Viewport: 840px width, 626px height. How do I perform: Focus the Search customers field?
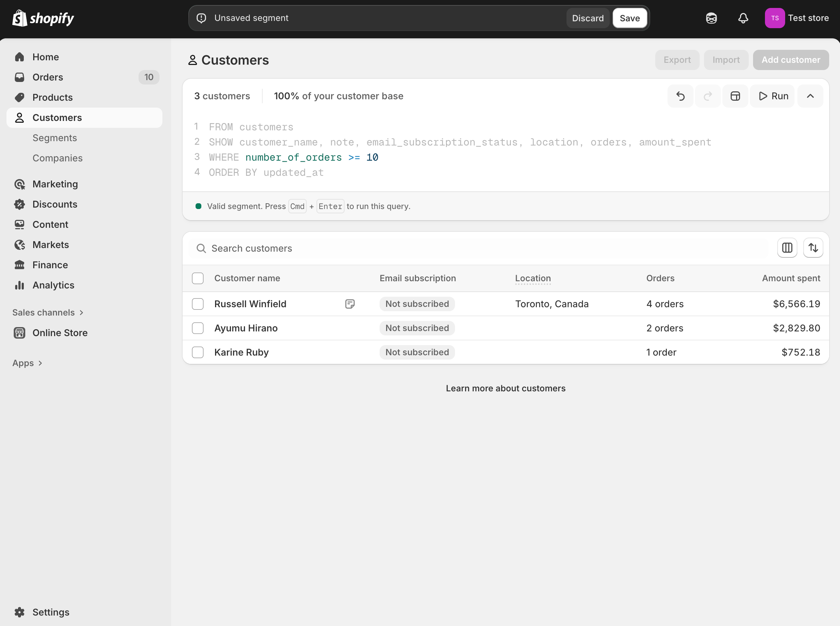click(479, 249)
